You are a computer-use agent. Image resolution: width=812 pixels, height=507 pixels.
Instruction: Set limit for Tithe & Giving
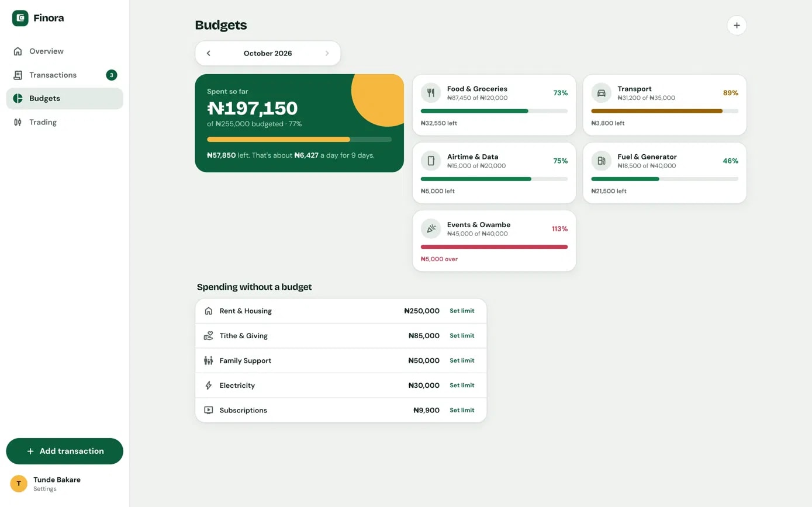click(x=462, y=336)
